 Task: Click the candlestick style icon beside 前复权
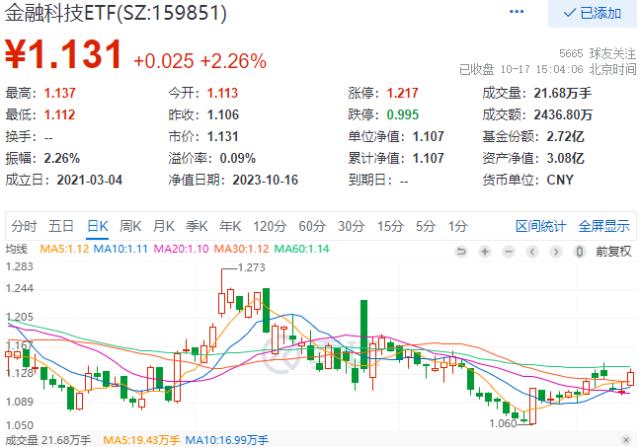pos(581,251)
